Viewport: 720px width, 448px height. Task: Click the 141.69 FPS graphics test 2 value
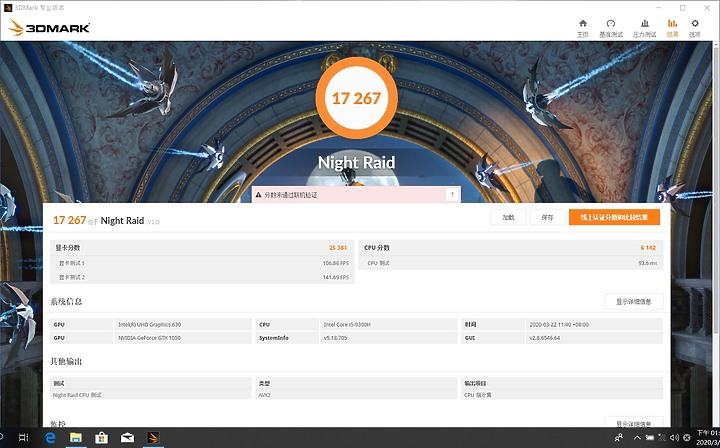pyautogui.click(x=336, y=277)
